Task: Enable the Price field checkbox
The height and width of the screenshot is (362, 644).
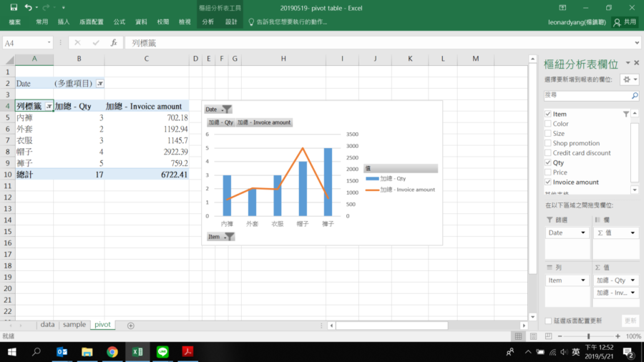Action: coord(548,172)
